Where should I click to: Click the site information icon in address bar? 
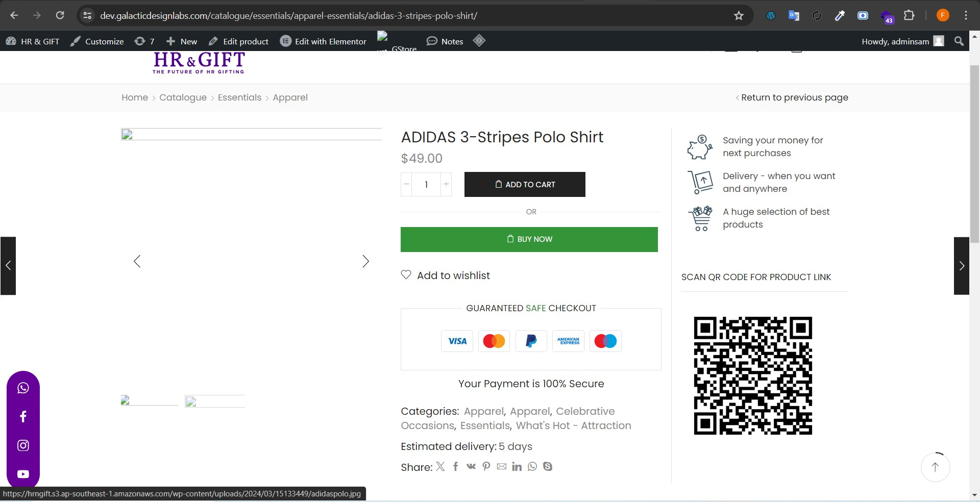[x=88, y=15]
